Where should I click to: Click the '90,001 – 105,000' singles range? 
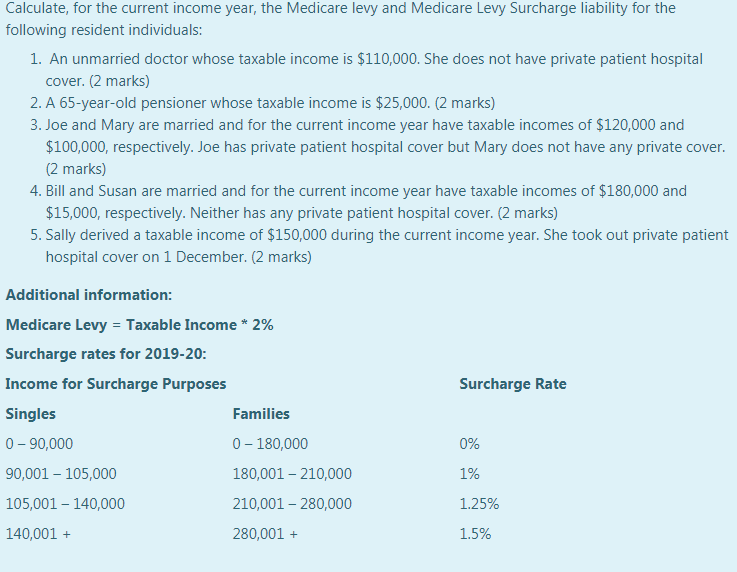61,474
